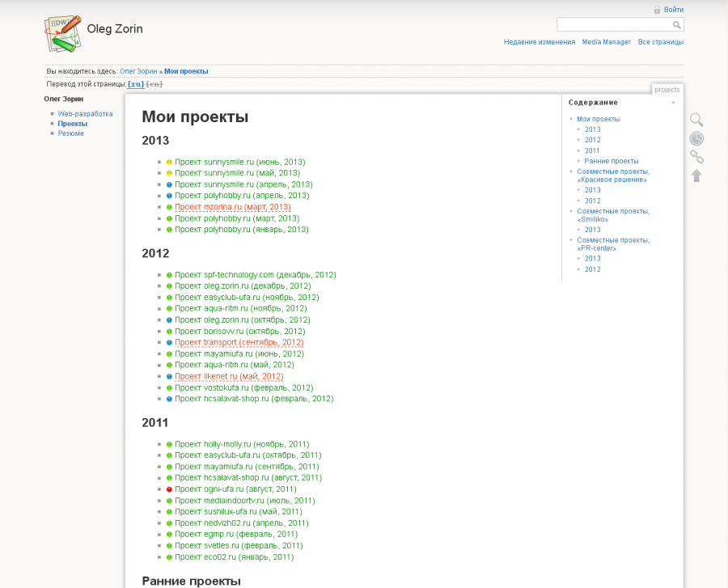
Task: Click the DokuWiki pencil logo
Action: pyautogui.click(x=63, y=32)
